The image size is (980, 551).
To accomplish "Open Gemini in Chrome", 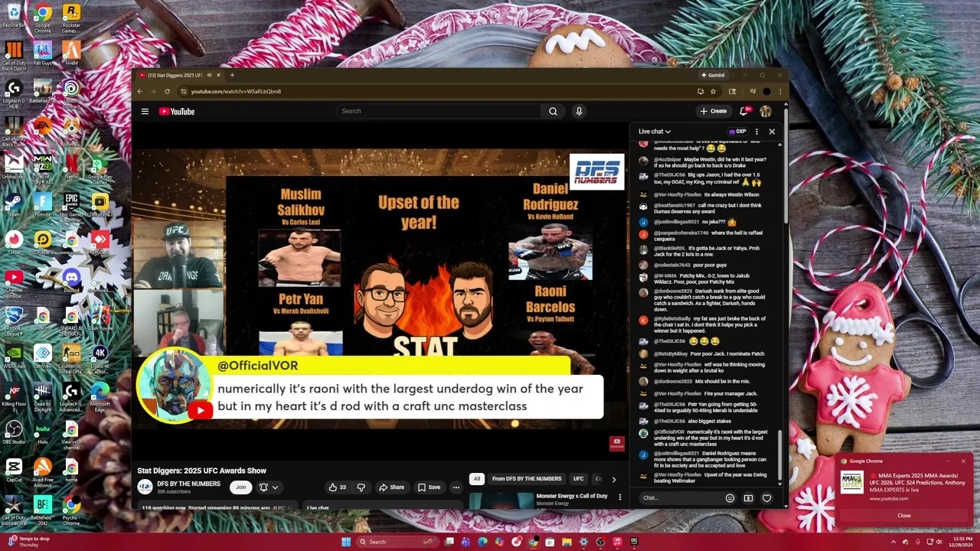I will pyautogui.click(x=713, y=75).
